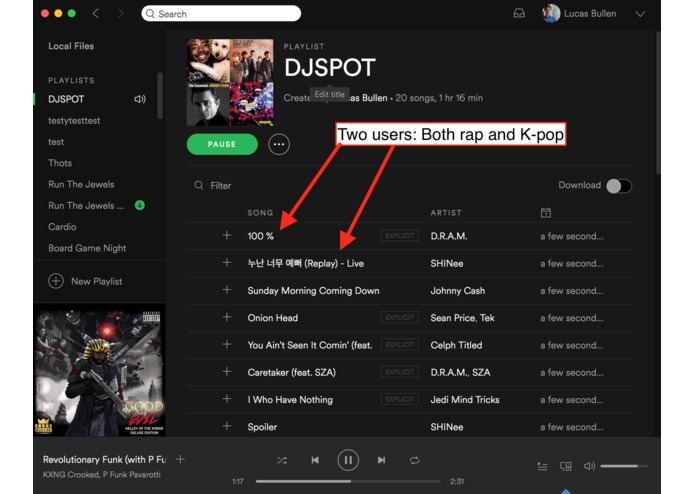The image size is (695, 494).
Task: Open Run The Jewels playlist
Action: (81, 184)
